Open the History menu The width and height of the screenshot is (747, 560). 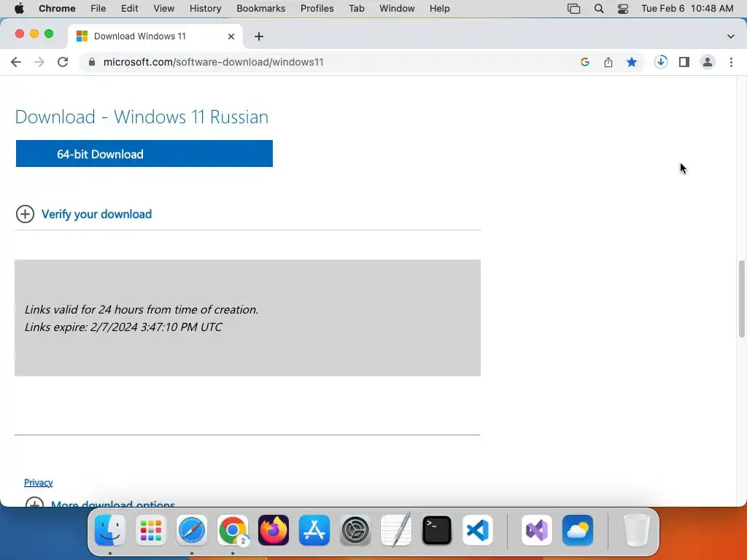point(205,9)
